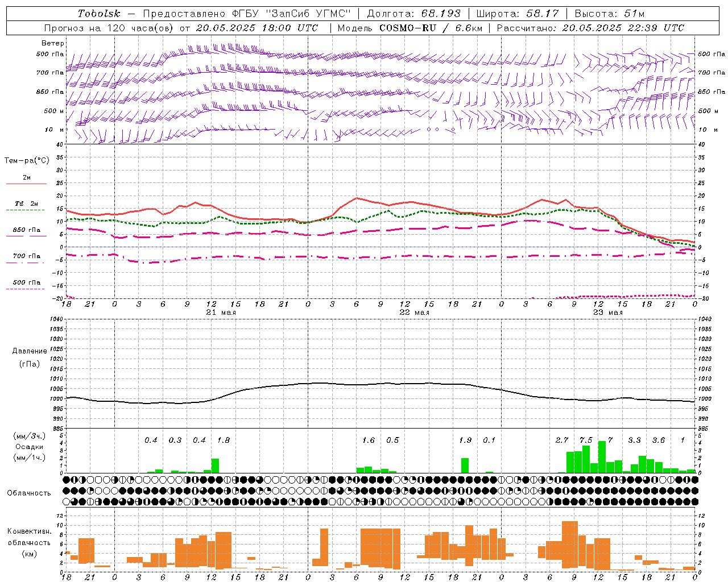Click the precipitation total 7.5
This screenshot has height=582, width=728.
pos(586,440)
